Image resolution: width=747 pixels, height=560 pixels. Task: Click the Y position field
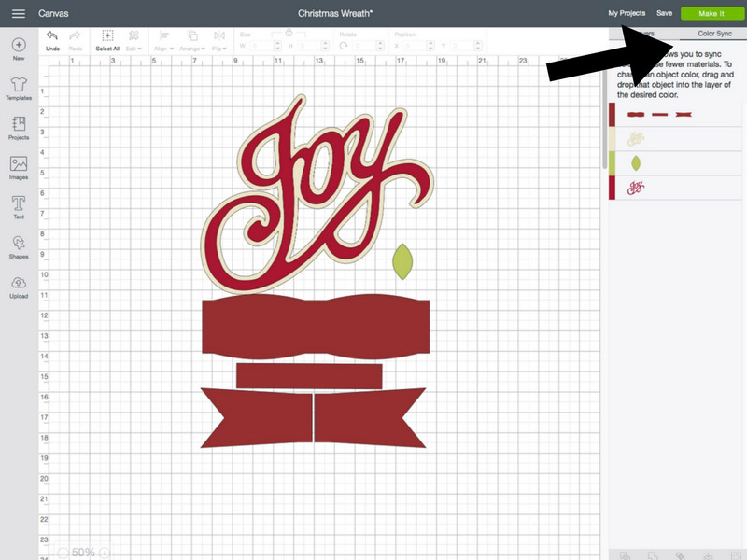[461, 46]
